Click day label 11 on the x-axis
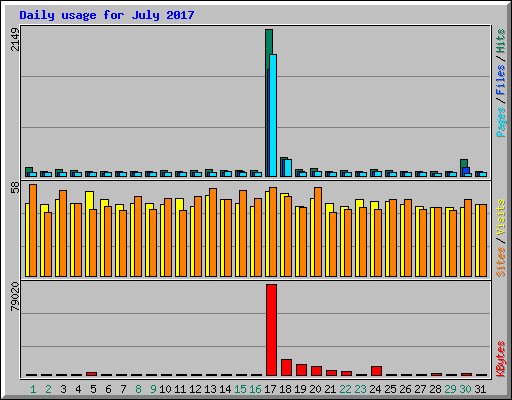Image resolution: width=512 pixels, height=400 pixels. (180, 389)
